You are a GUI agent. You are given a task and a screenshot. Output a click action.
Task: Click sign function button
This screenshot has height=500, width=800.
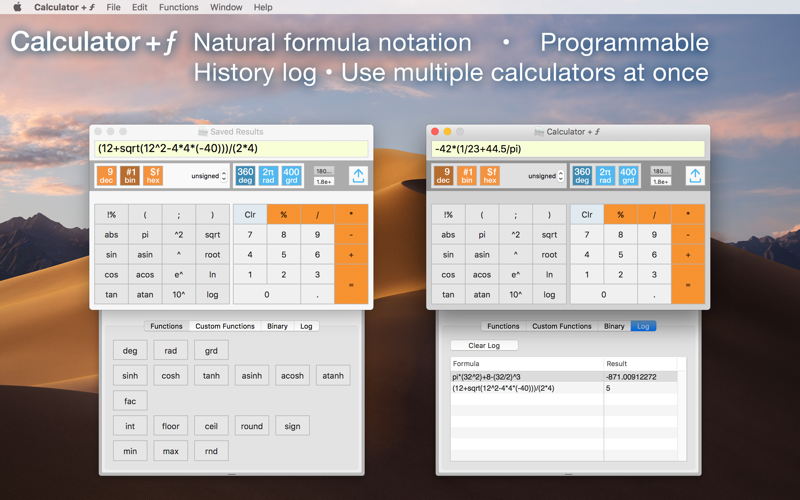click(292, 426)
